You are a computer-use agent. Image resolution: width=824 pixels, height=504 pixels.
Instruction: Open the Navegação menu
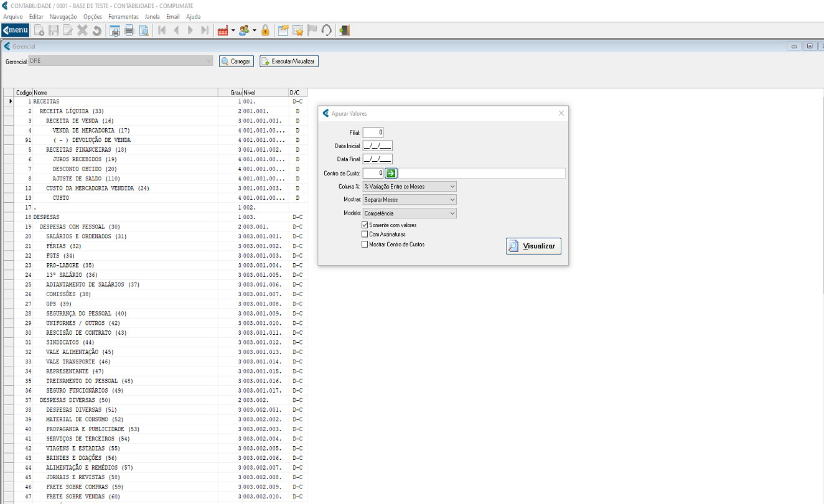tap(63, 17)
